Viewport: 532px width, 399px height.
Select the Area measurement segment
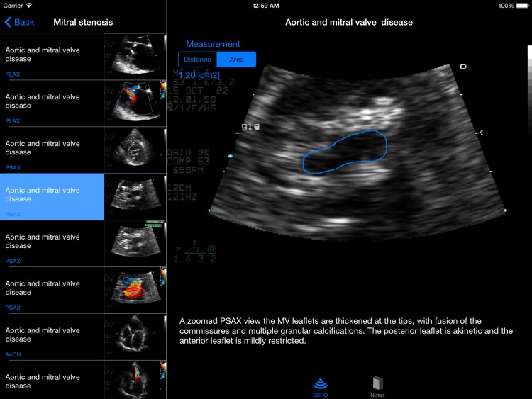[x=236, y=60]
